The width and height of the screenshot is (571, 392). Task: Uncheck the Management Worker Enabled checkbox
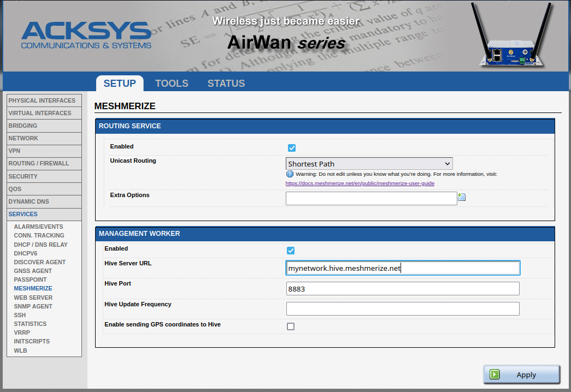click(291, 251)
